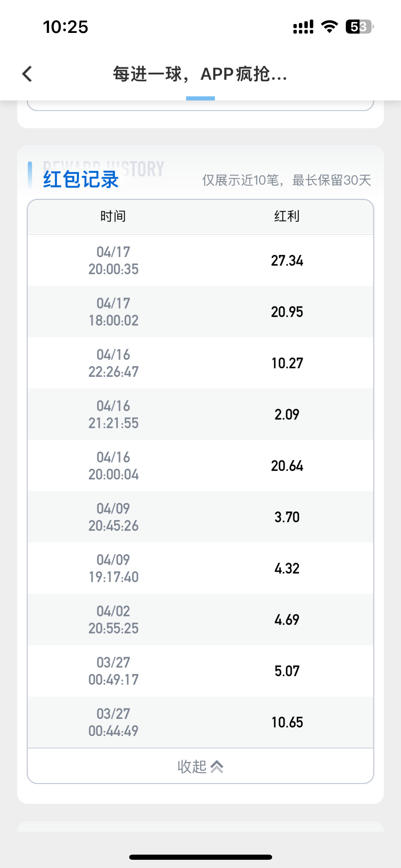The width and height of the screenshot is (401, 868).
Task: Tap the home indicator bar
Action: tap(200, 857)
